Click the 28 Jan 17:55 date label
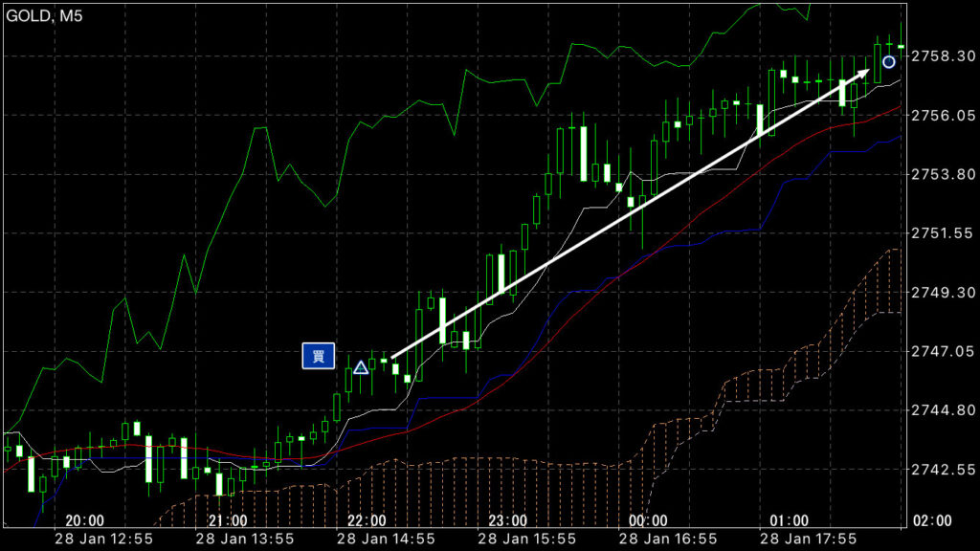The width and height of the screenshot is (980, 551). [809, 540]
